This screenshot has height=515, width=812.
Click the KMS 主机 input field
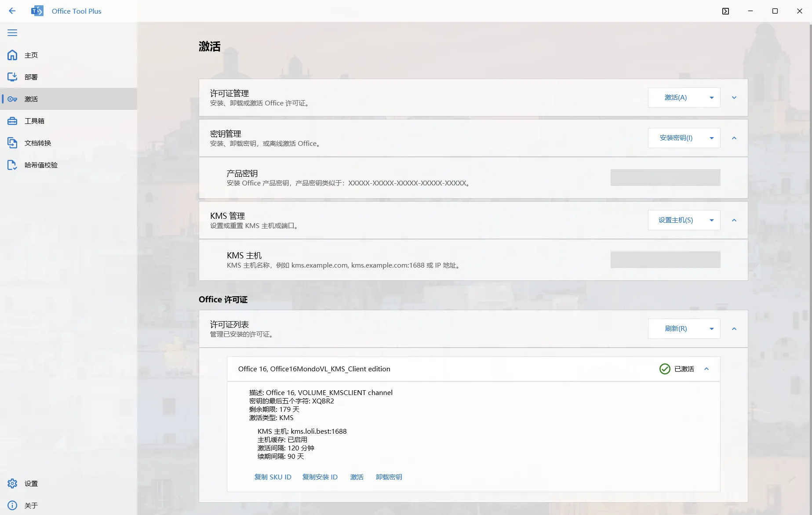(665, 260)
